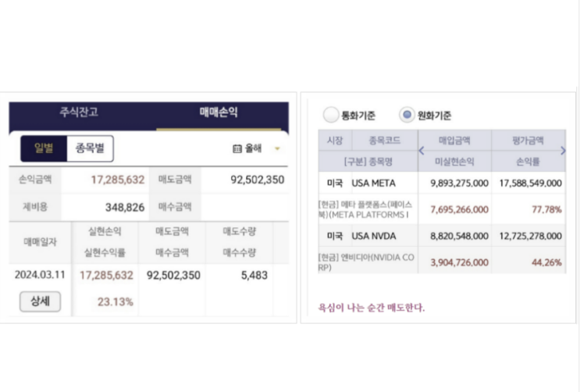Switch to the 매매손익 tab
580x392 pixels.
pos(219,112)
